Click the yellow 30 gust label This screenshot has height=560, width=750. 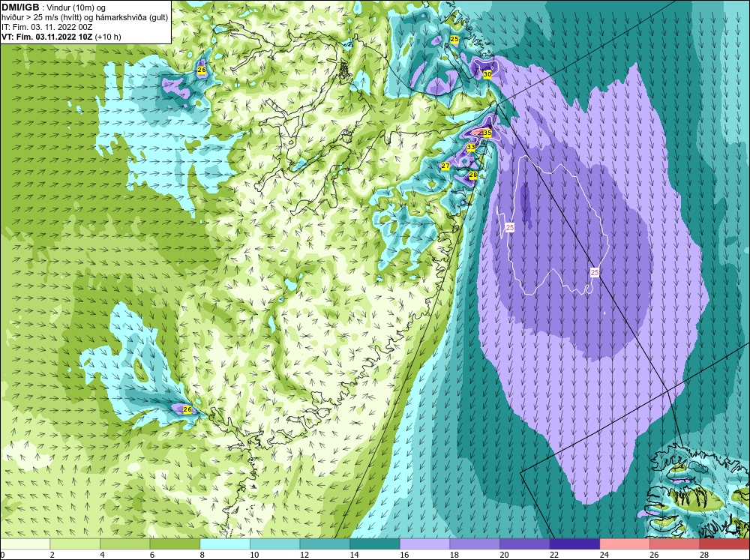pyautogui.click(x=487, y=75)
